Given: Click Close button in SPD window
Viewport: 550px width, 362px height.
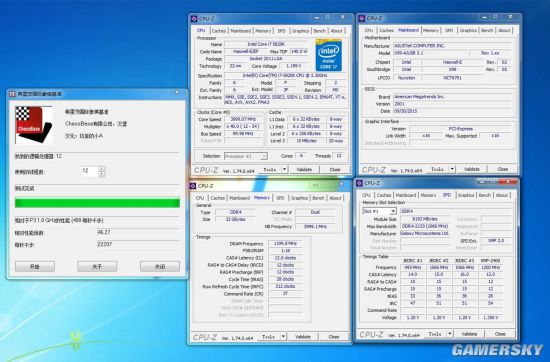Looking at the screenshot, I should point(500,334).
